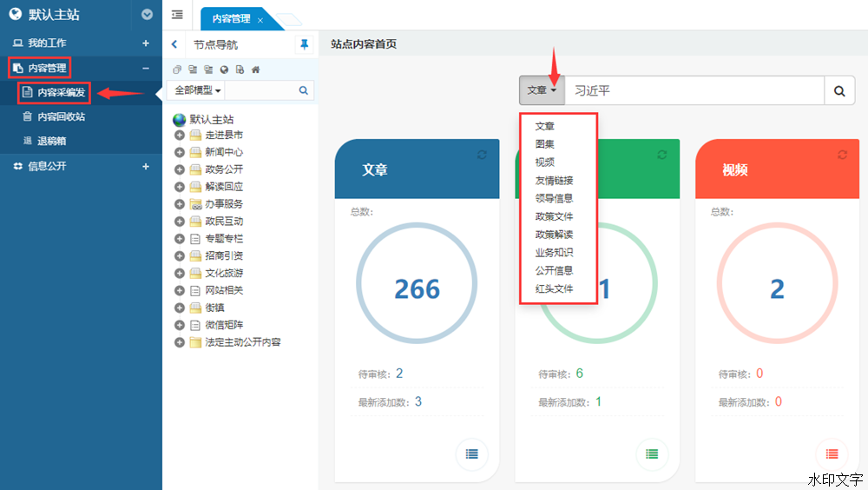The image size is (868, 490).
Task: Click the 文章 pending review count 2
Action: click(x=399, y=374)
